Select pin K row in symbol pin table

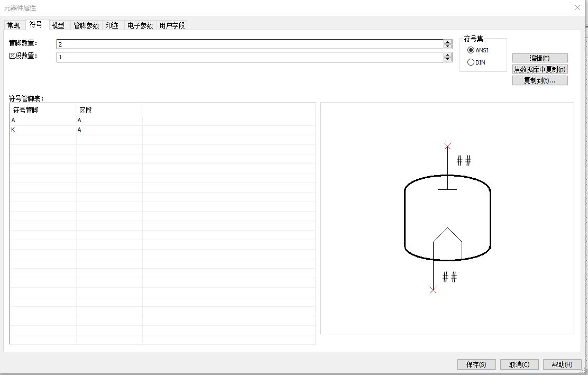162,130
